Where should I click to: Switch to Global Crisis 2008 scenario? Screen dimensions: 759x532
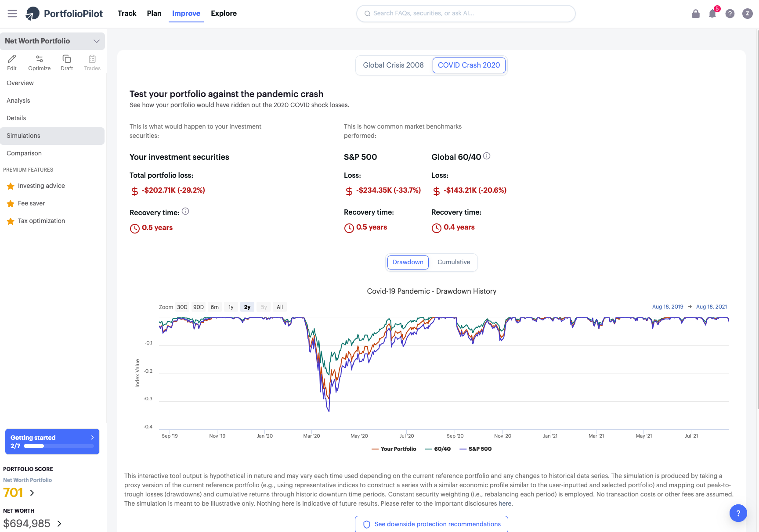[393, 65]
